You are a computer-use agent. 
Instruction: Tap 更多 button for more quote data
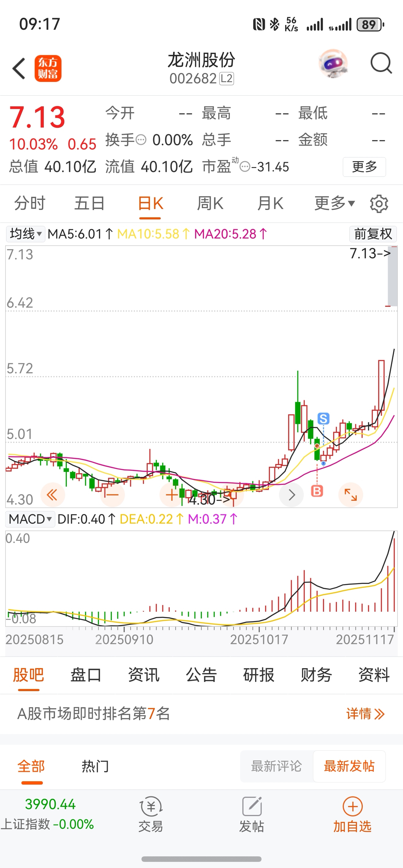tap(364, 166)
